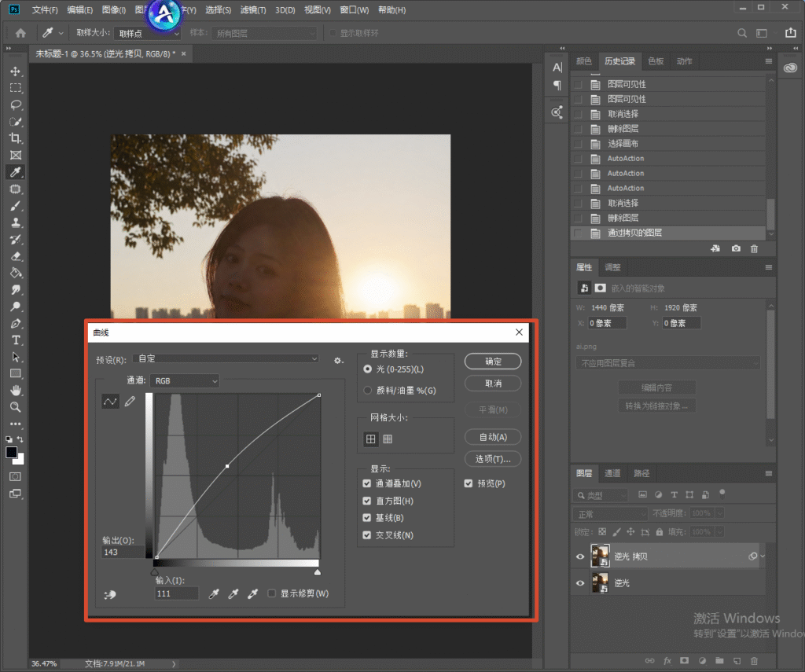Image resolution: width=805 pixels, height=672 pixels.
Task: Select the Eraser tool
Action: [x=16, y=256]
